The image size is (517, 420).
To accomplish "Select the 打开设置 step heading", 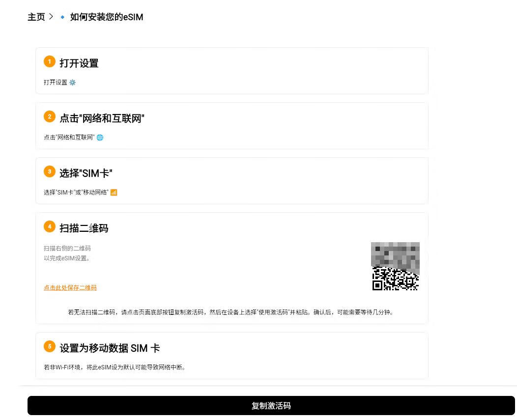I will [x=79, y=63].
